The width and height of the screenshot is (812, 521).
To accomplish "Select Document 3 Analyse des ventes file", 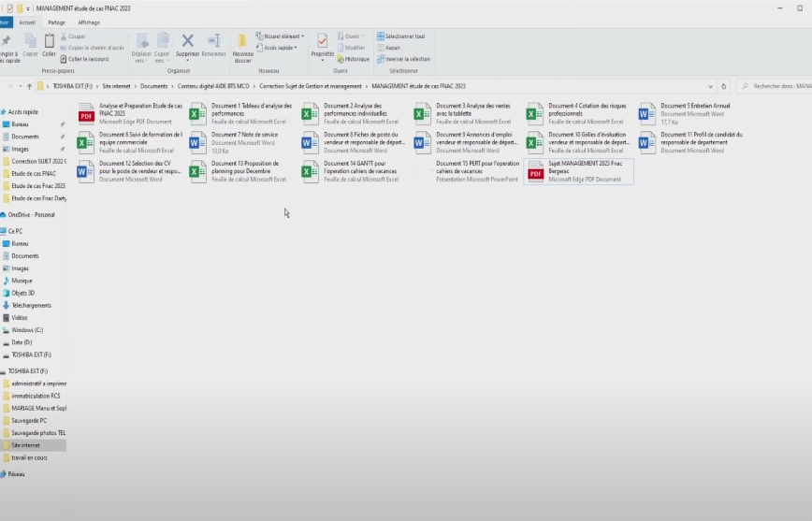I will [467, 113].
